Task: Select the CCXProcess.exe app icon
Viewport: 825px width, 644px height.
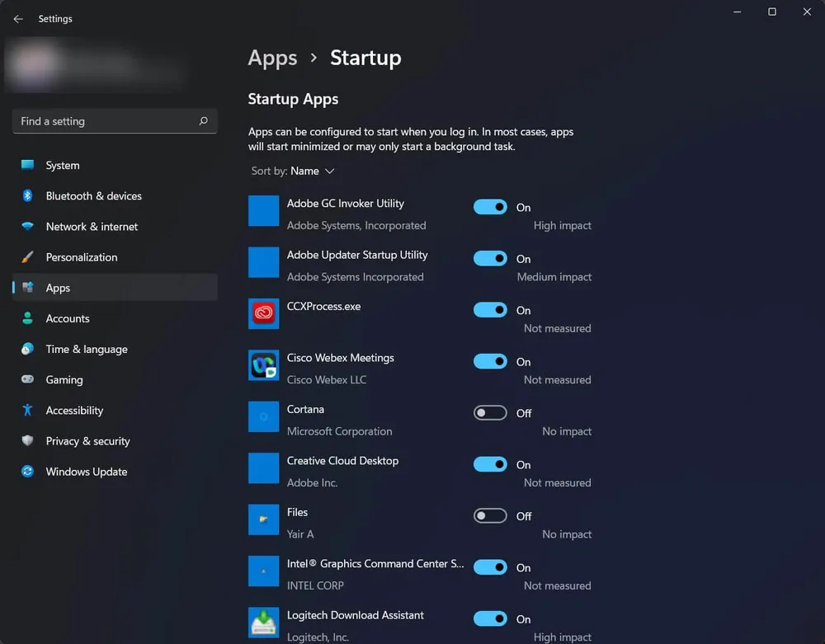Action: pyautogui.click(x=263, y=313)
